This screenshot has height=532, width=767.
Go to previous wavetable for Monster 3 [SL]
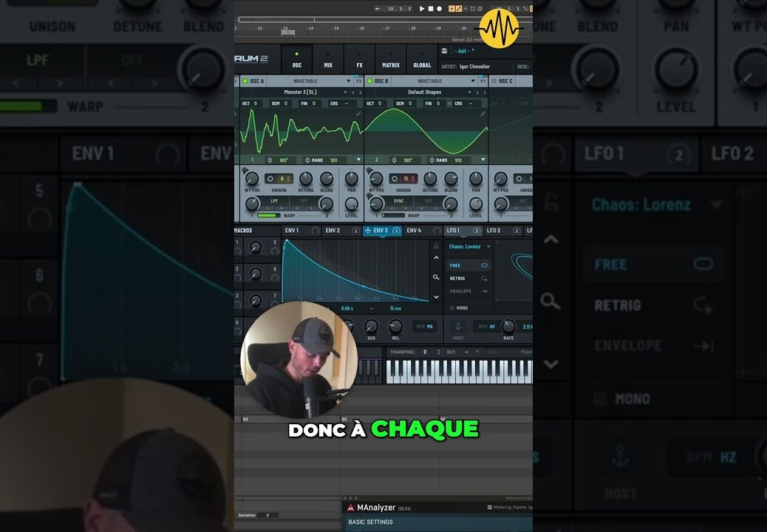[354, 92]
